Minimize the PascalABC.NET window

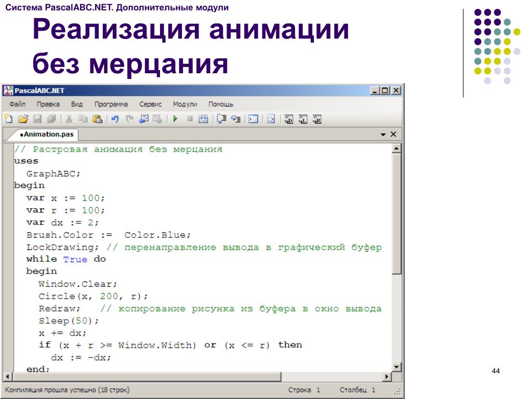(x=375, y=90)
